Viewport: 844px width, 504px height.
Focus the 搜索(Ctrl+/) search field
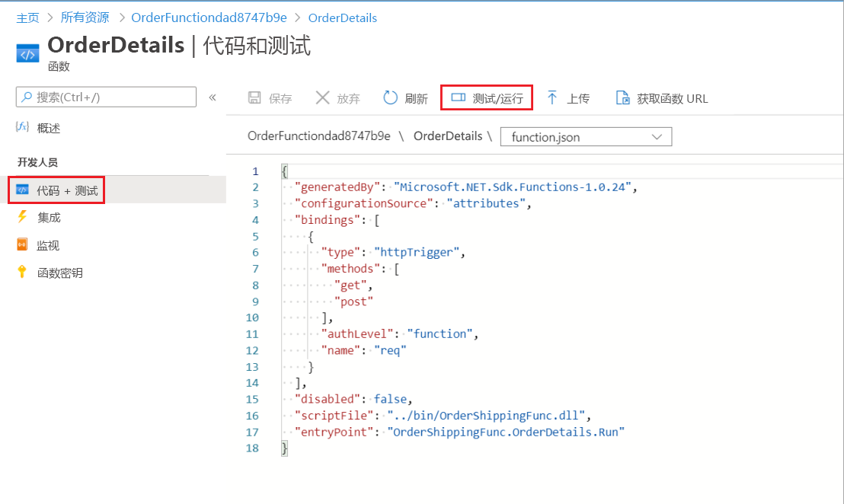[x=106, y=97]
